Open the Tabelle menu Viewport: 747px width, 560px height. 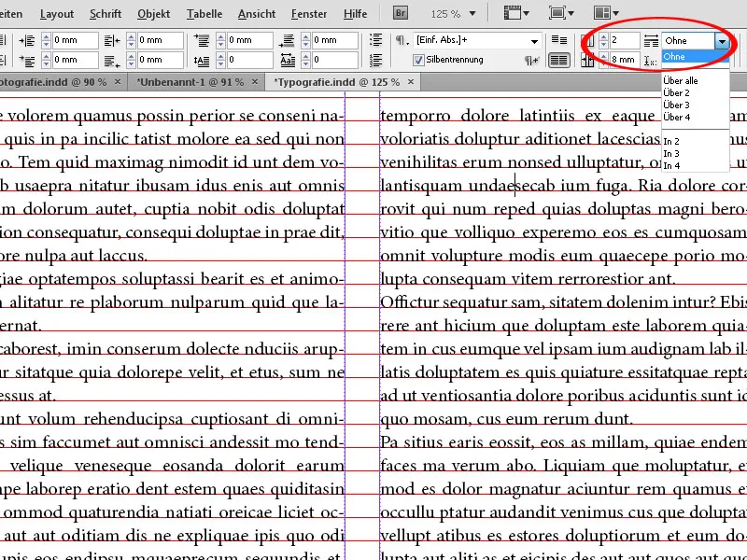pos(204,14)
